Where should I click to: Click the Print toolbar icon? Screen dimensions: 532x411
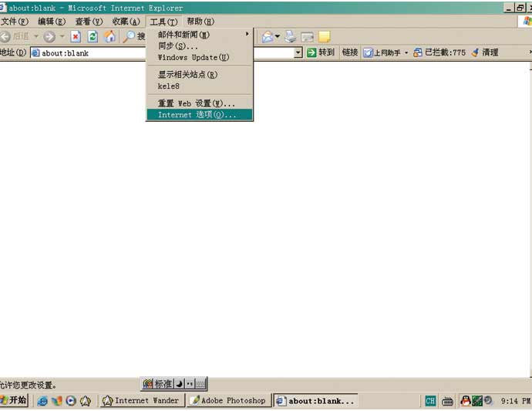291,37
